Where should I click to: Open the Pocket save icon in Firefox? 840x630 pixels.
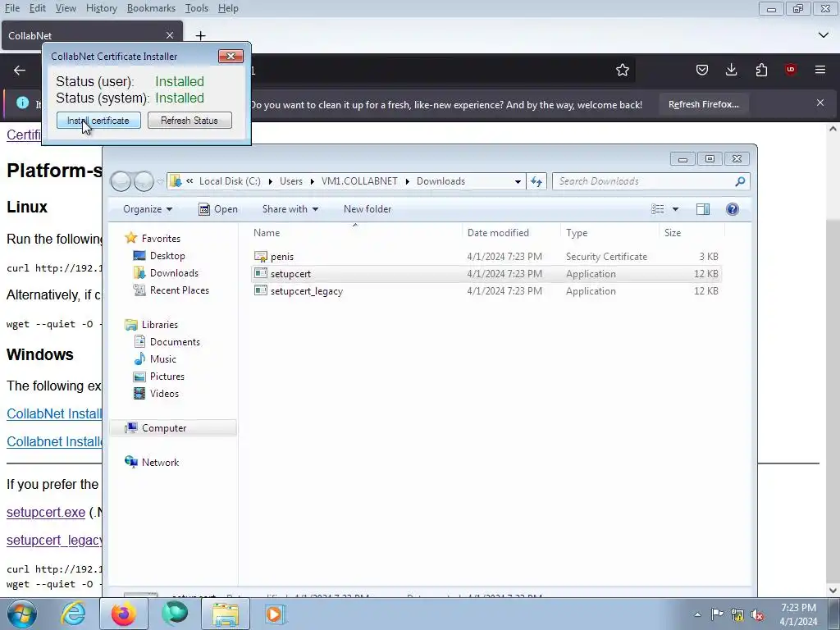click(x=702, y=71)
